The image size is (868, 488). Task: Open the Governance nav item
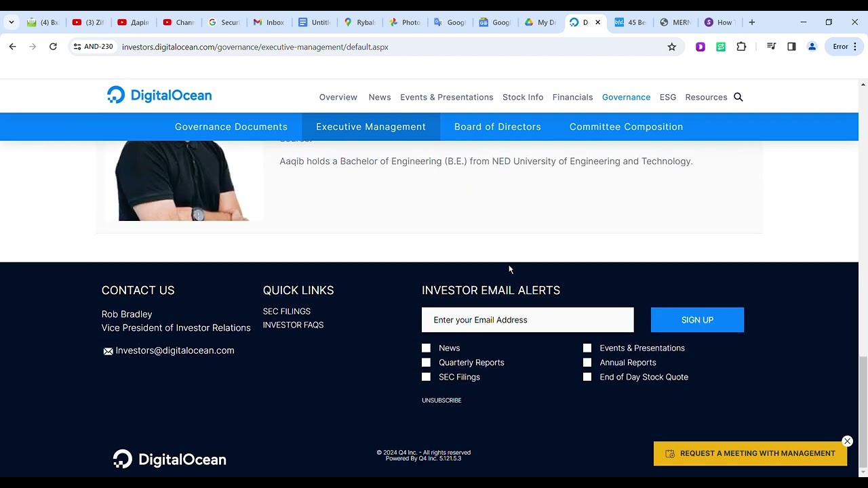point(626,97)
